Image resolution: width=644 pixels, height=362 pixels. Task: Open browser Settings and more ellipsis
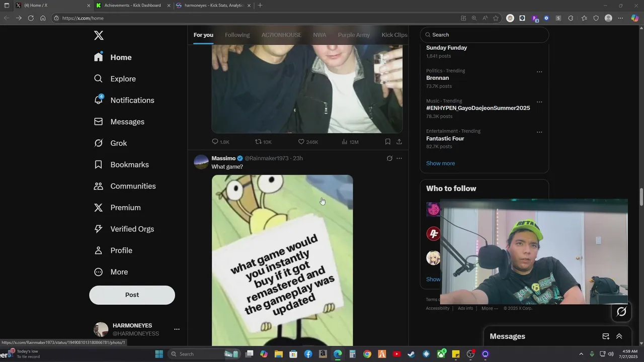click(x=620, y=18)
